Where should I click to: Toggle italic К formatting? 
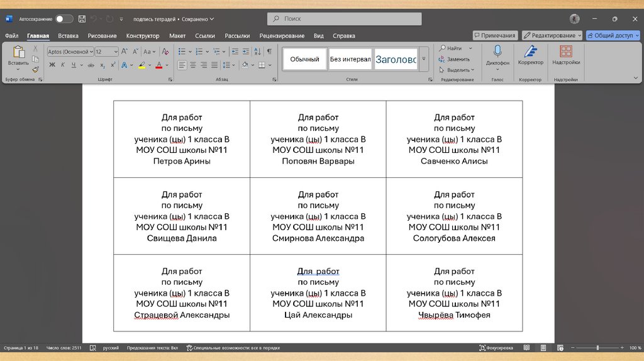(x=63, y=65)
